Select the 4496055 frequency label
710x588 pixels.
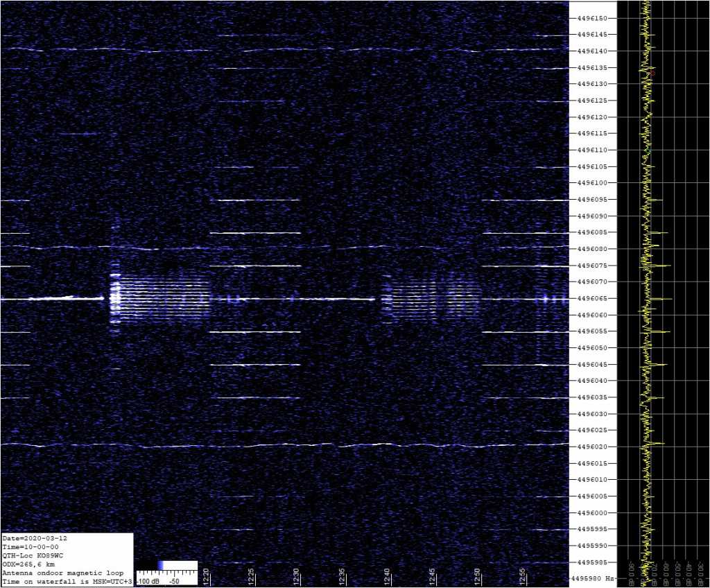pyautogui.click(x=592, y=331)
